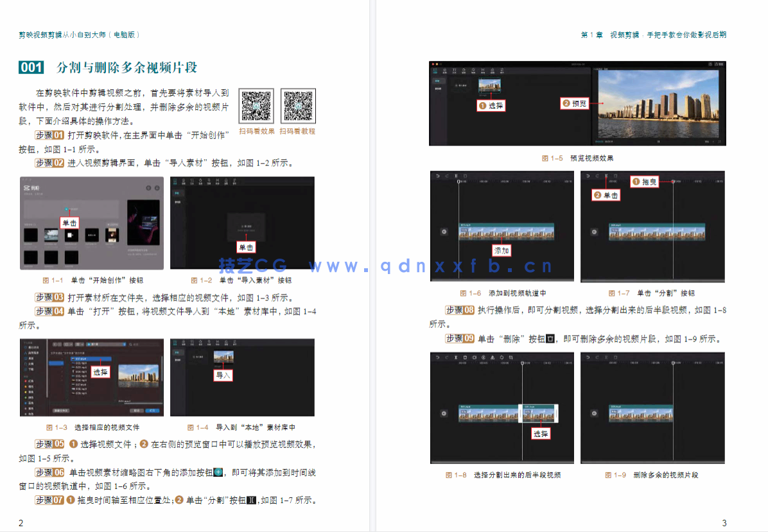
Task: Toggle fullscreen in the preview window
Action: pos(719,141)
